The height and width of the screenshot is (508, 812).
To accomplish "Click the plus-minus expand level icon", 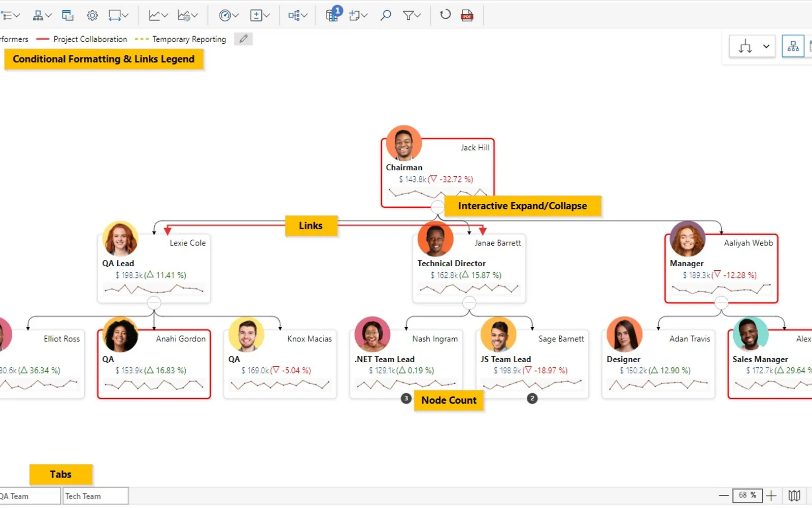I will click(x=260, y=15).
